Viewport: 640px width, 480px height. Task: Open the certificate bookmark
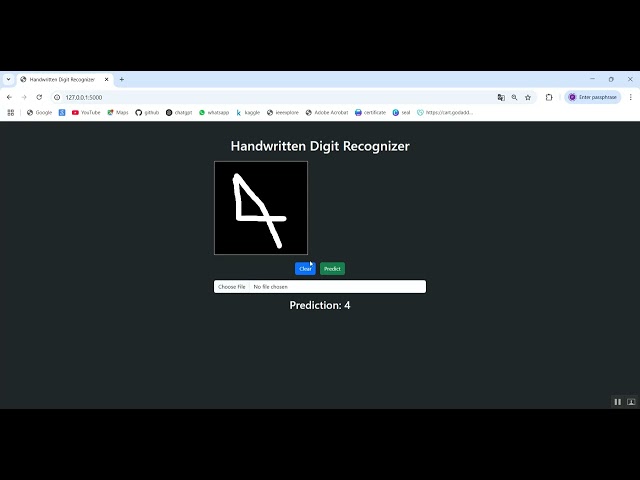(x=370, y=113)
